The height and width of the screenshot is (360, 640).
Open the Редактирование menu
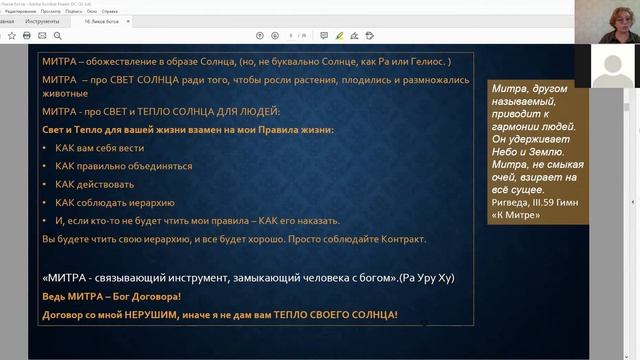tap(20, 11)
